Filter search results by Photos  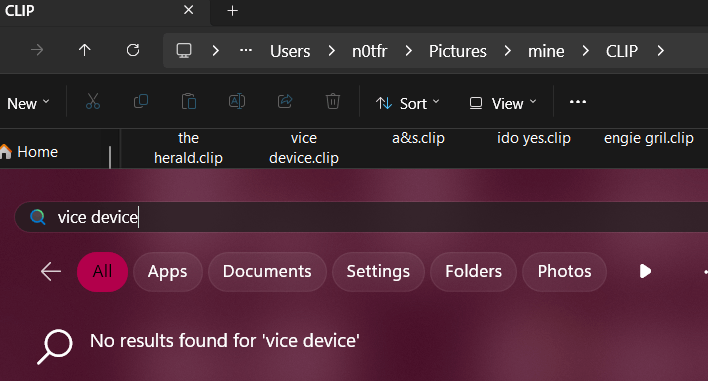tap(564, 272)
